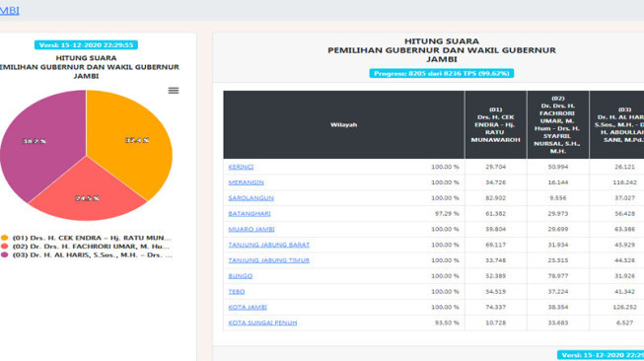Click the MUARO JAMBI value 63.386
Screen dimensions: 644x361
click(624, 229)
